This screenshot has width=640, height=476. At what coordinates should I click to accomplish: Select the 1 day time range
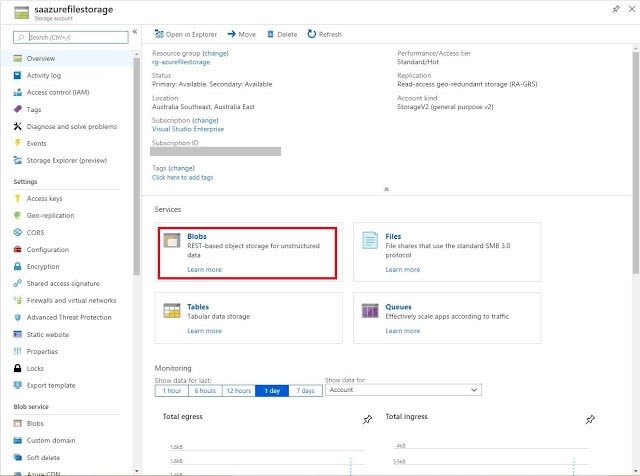click(x=272, y=391)
